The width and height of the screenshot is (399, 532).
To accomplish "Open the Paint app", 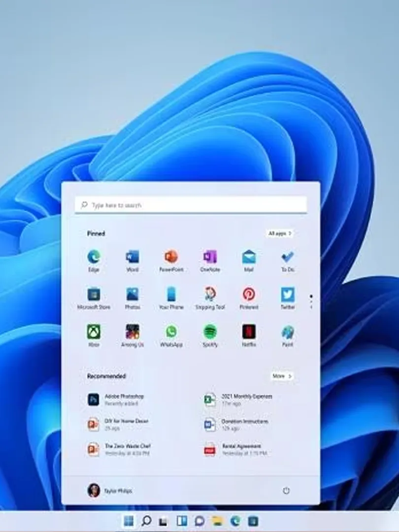I will (x=287, y=335).
